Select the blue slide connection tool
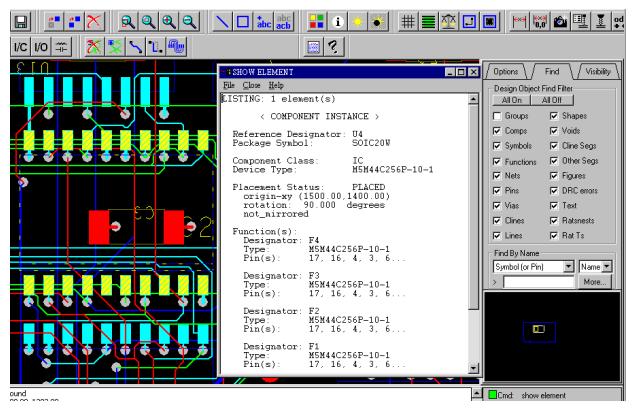638x412 pixels. (x=135, y=47)
